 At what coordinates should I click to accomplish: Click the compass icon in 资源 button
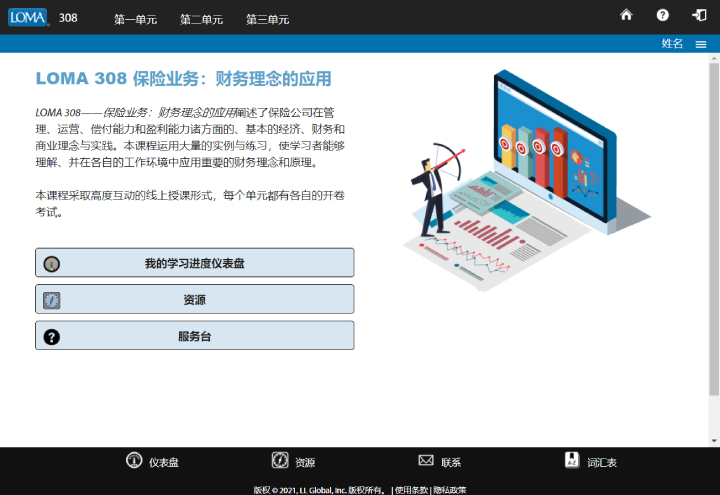pyautogui.click(x=51, y=300)
